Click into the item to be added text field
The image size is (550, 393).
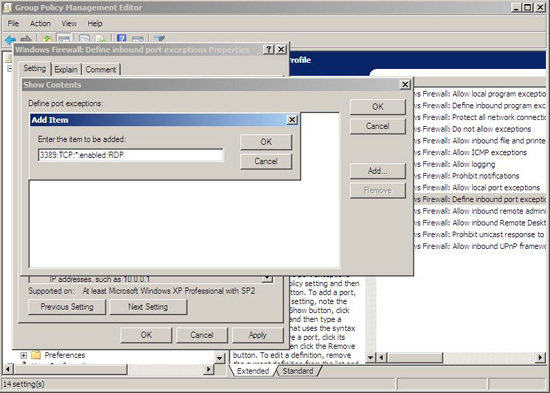click(x=130, y=155)
